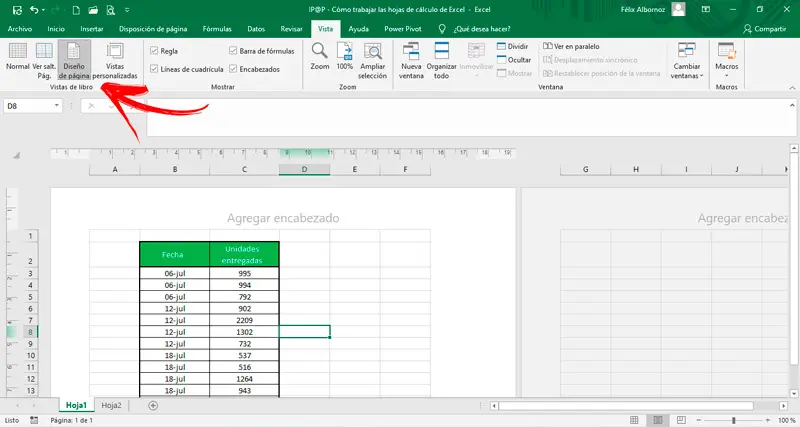800x427 pixels.
Task: Open a Nueva ventana
Action: point(411,60)
